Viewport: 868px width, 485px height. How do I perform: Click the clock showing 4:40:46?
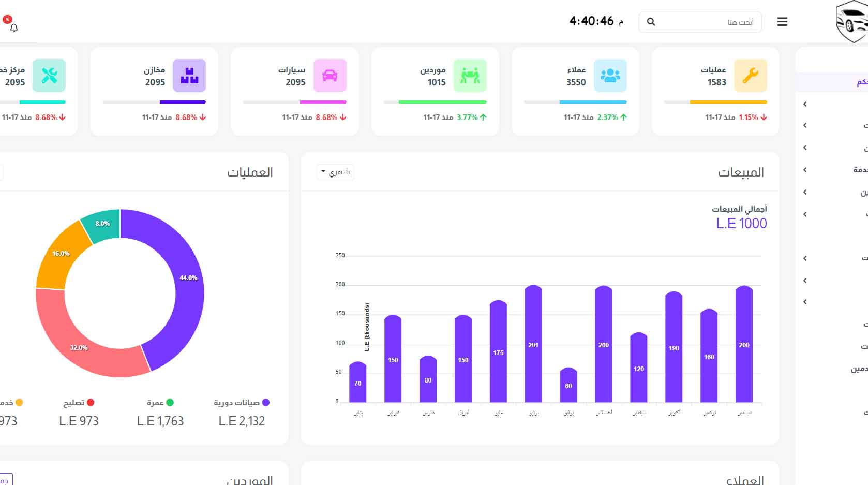point(596,21)
